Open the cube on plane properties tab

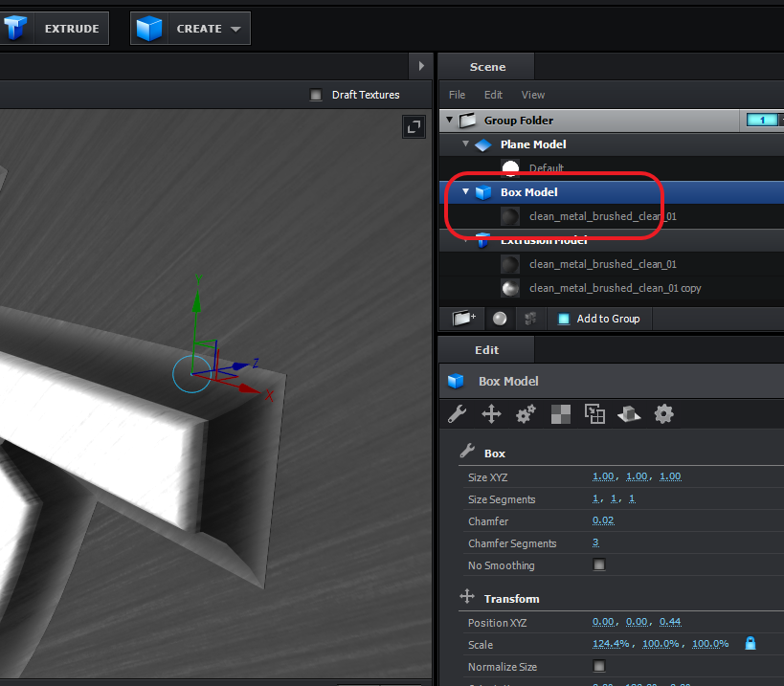tap(629, 414)
